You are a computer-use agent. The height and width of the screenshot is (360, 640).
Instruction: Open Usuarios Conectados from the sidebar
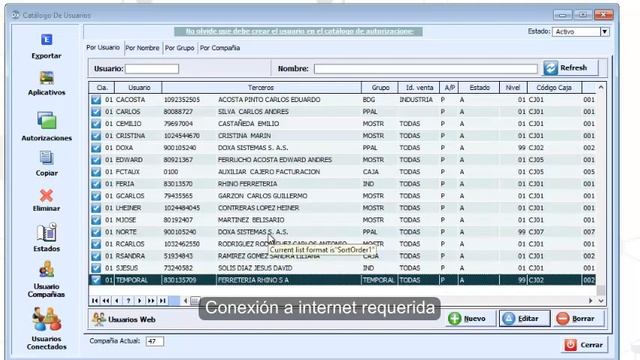[47, 319]
